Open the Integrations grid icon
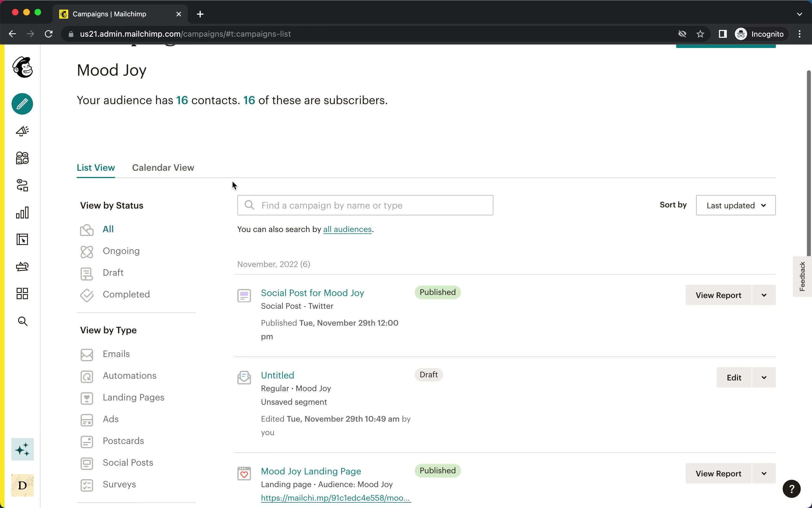This screenshot has width=812, height=508. pos(23,294)
